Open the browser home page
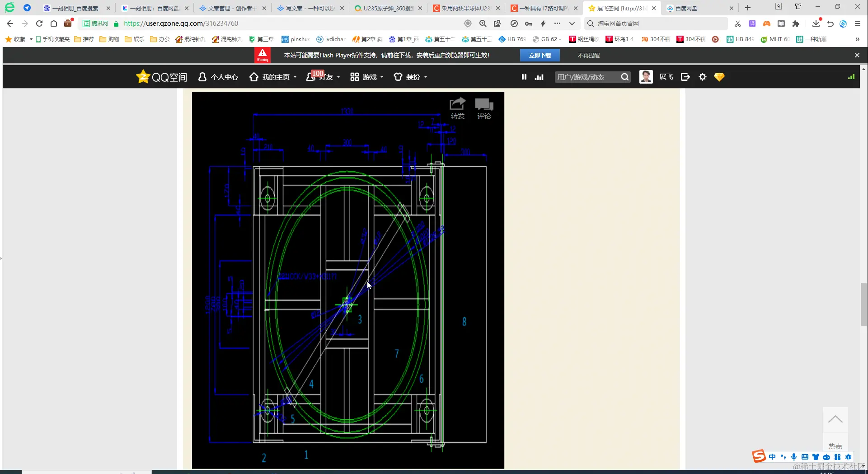868x474 pixels. coord(54,23)
